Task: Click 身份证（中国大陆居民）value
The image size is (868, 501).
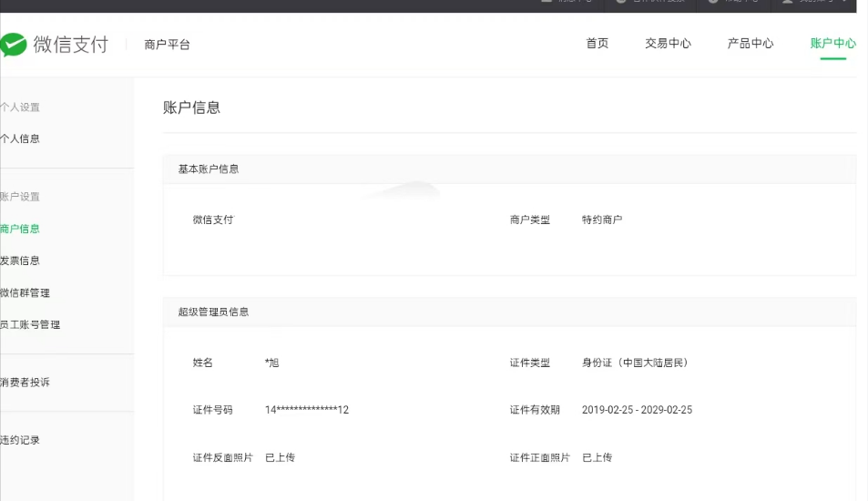Action: coord(635,363)
